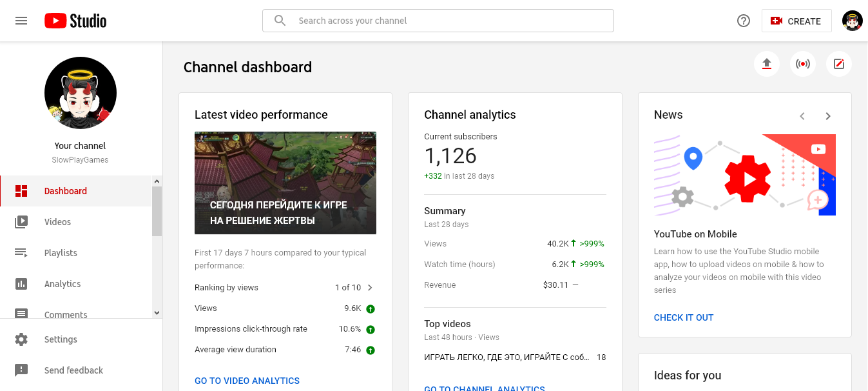The height and width of the screenshot is (391, 868).
Task: Select the Videos sidebar icon
Action: pos(21,222)
